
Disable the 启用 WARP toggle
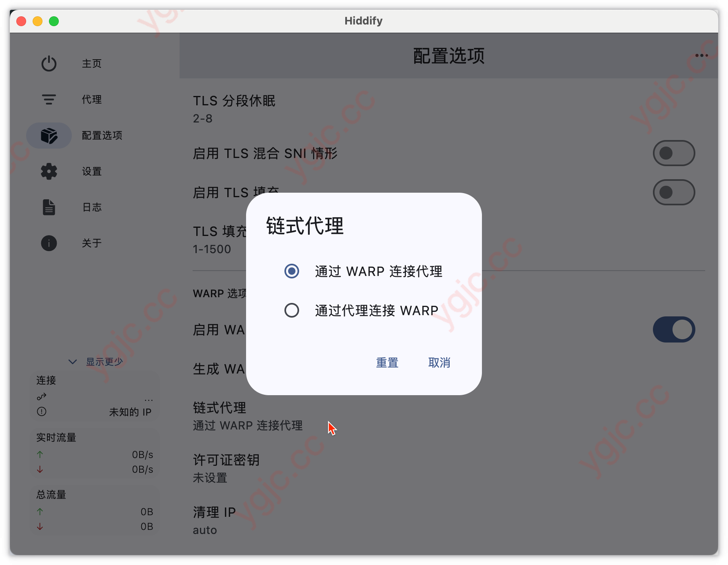tap(674, 329)
